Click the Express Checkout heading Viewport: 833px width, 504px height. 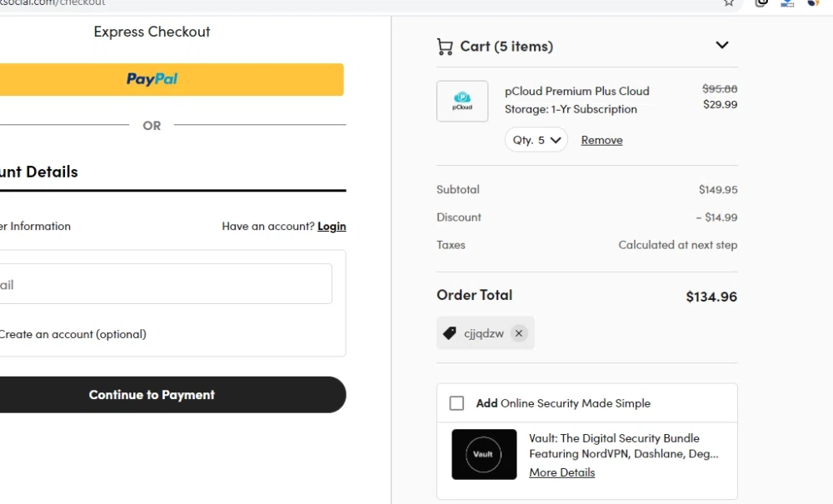pos(152,32)
